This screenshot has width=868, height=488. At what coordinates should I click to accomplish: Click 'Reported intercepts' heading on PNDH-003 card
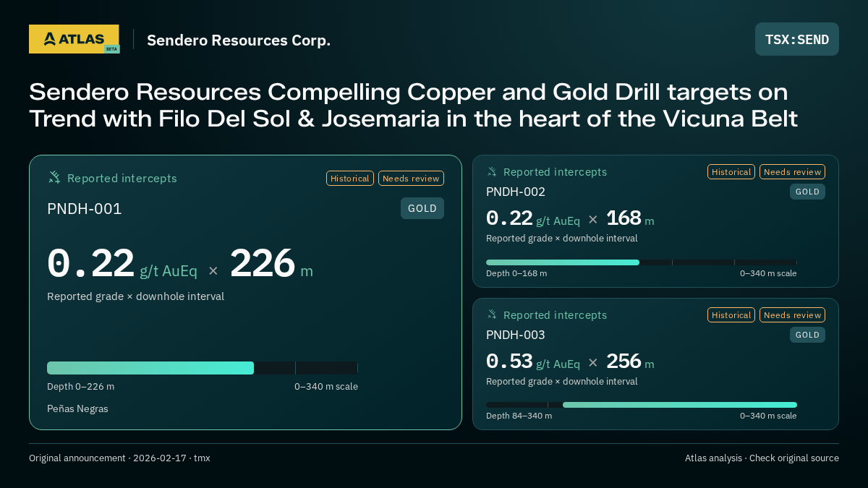pyautogui.click(x=555, y=315)
